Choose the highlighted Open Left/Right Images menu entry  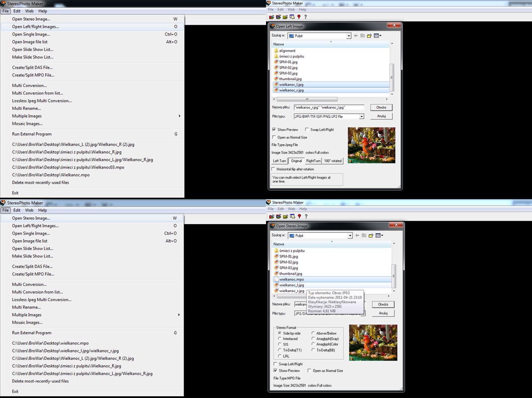click(92, 27)
